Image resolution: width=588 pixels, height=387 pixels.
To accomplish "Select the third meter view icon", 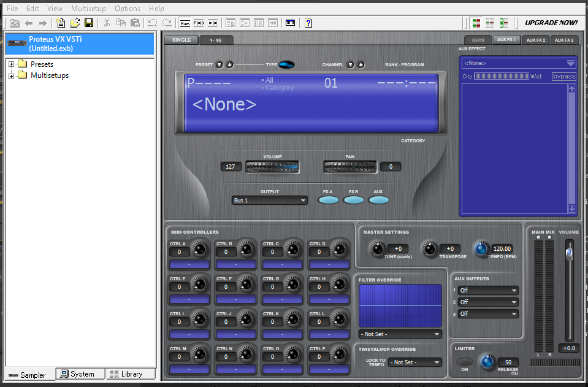I will (x=504, y=23).
